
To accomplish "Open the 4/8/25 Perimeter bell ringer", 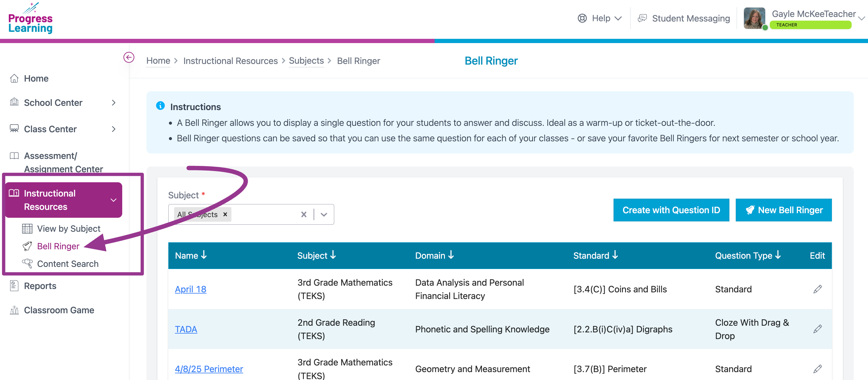I will point(209,369).
